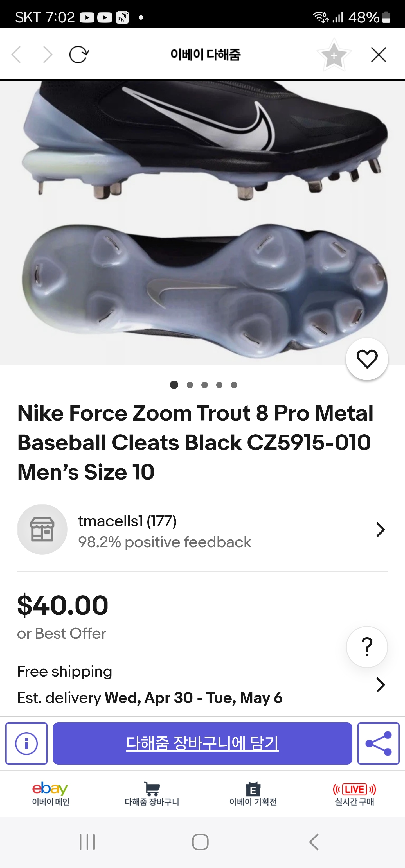
Task: Open the question mark help bubble
Action: [367, 647]
